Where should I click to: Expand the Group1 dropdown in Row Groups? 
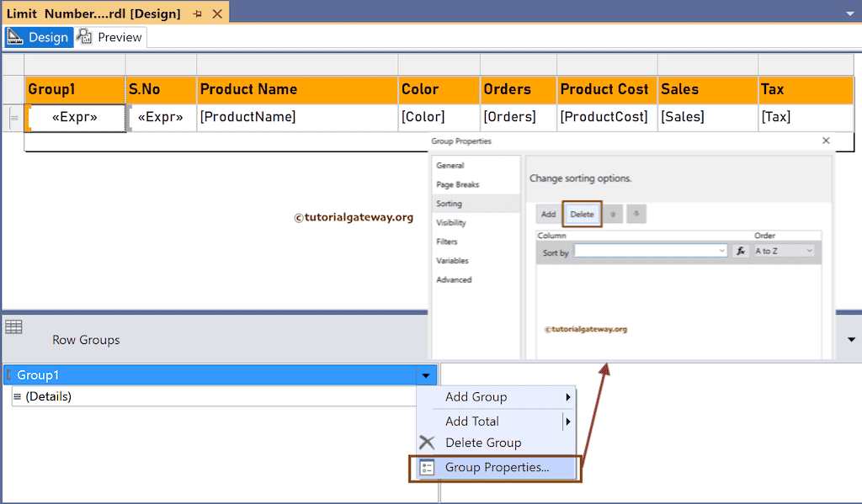tap(426, 375)
